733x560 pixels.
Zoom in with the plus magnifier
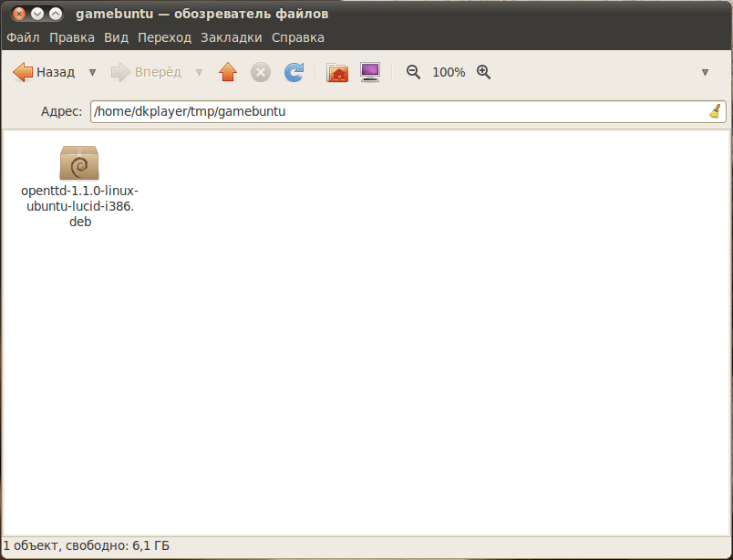(x=484, y=72)
